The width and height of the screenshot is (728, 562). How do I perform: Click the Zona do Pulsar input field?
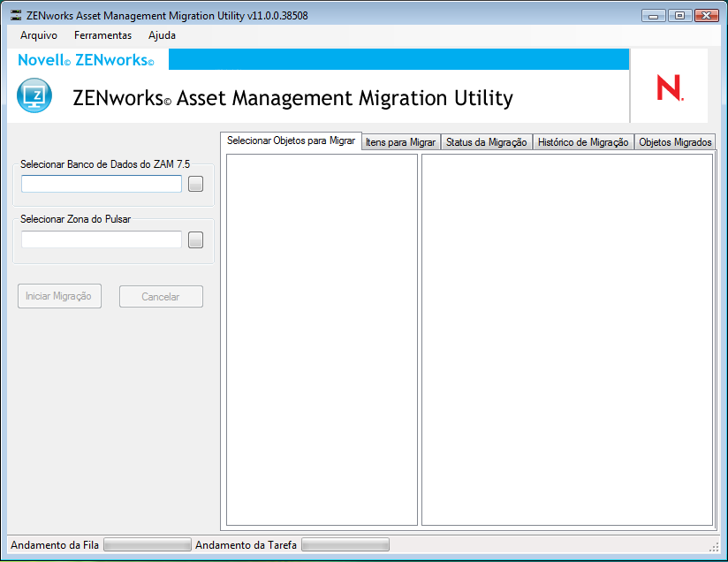point(102,239)
